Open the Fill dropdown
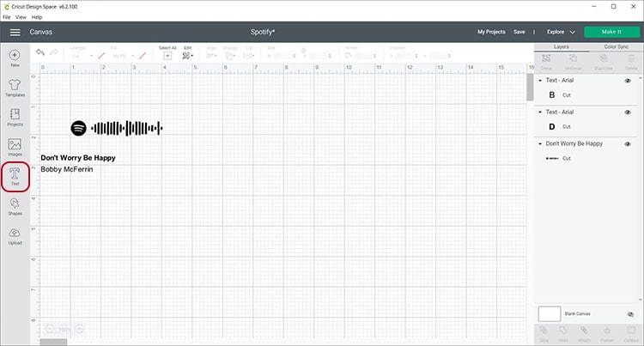644x346 pixels. coord(123,56)
